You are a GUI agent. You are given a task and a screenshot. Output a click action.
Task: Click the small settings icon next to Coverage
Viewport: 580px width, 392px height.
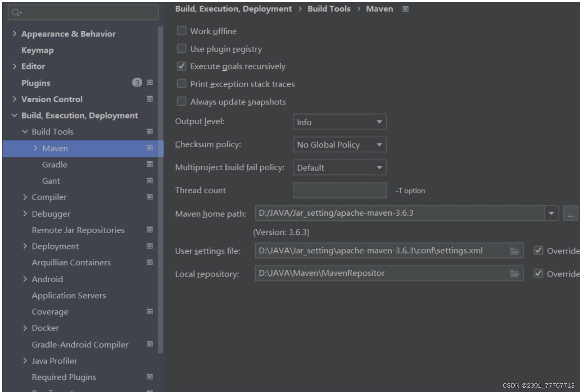coord(149,312)
